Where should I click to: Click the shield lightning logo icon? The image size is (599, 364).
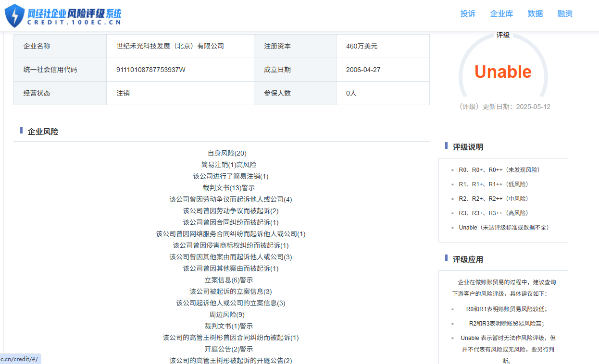click(14, 15)
